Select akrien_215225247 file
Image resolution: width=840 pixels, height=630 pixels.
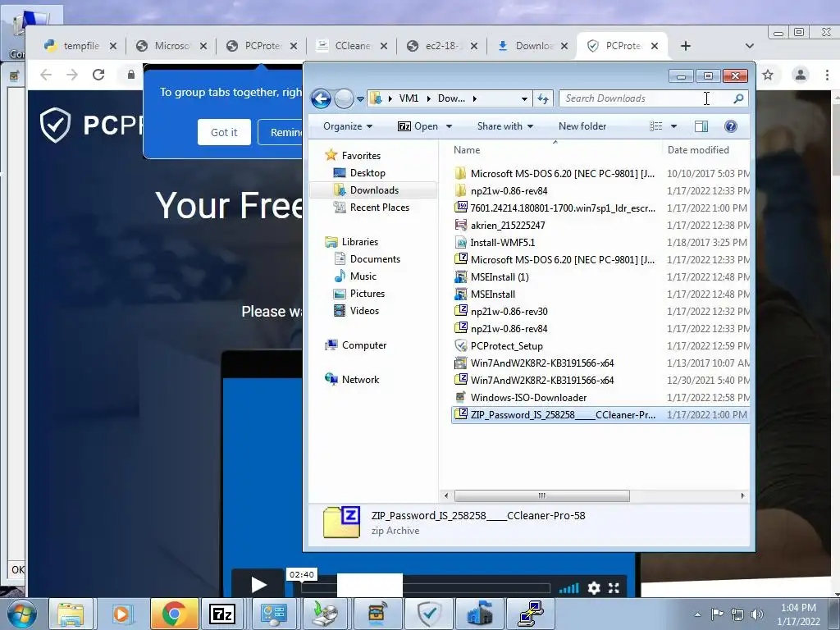507,226
